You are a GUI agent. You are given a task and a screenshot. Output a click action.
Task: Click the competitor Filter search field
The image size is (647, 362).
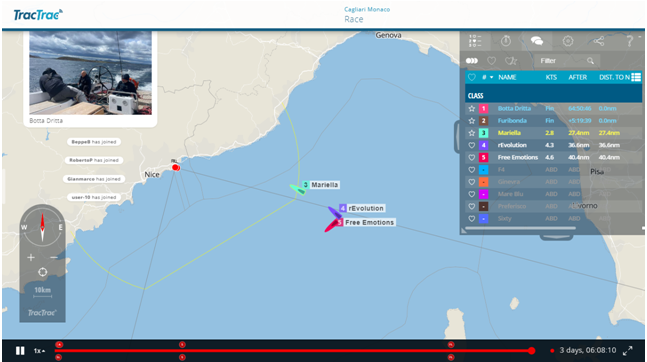567,61
